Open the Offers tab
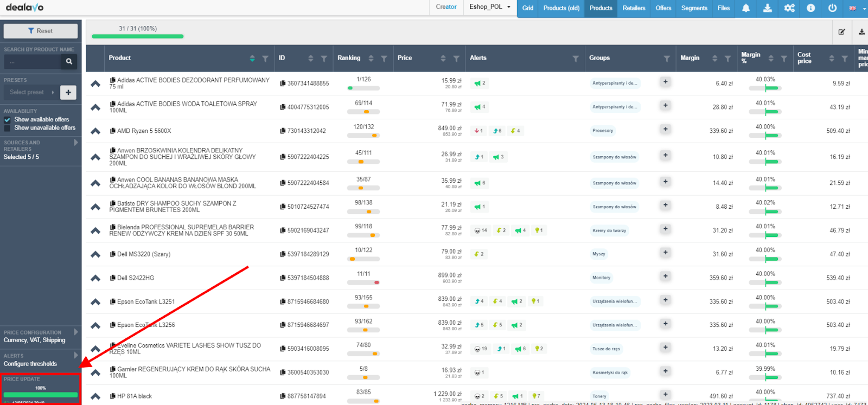The image size is (868, 405). (x=663, y=8)
